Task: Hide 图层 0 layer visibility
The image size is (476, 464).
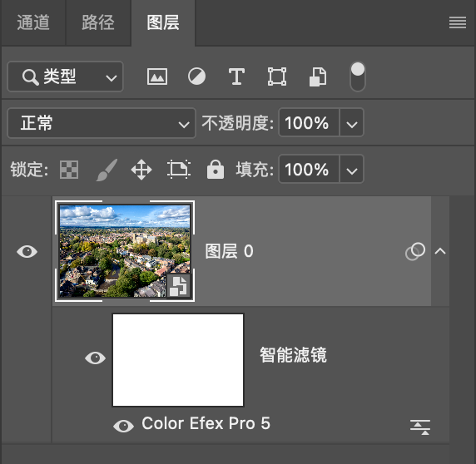Action: point(27,251)
